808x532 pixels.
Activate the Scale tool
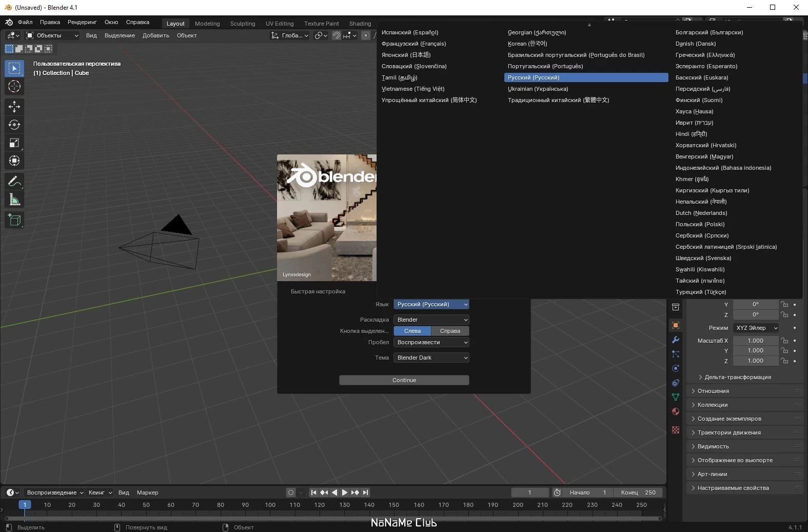[14, 143]
